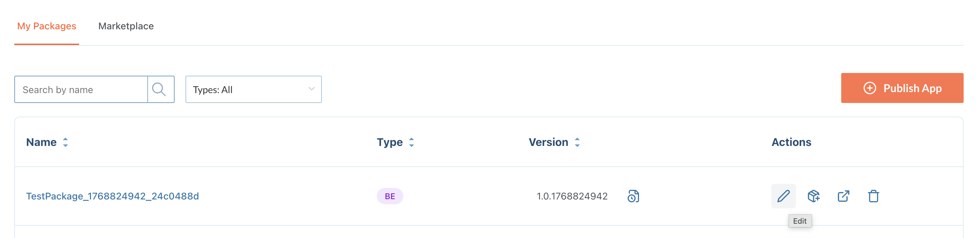980x238 pixels.
Task: Click the version number 1.0.1768824942
Action: tap(572, 196)
